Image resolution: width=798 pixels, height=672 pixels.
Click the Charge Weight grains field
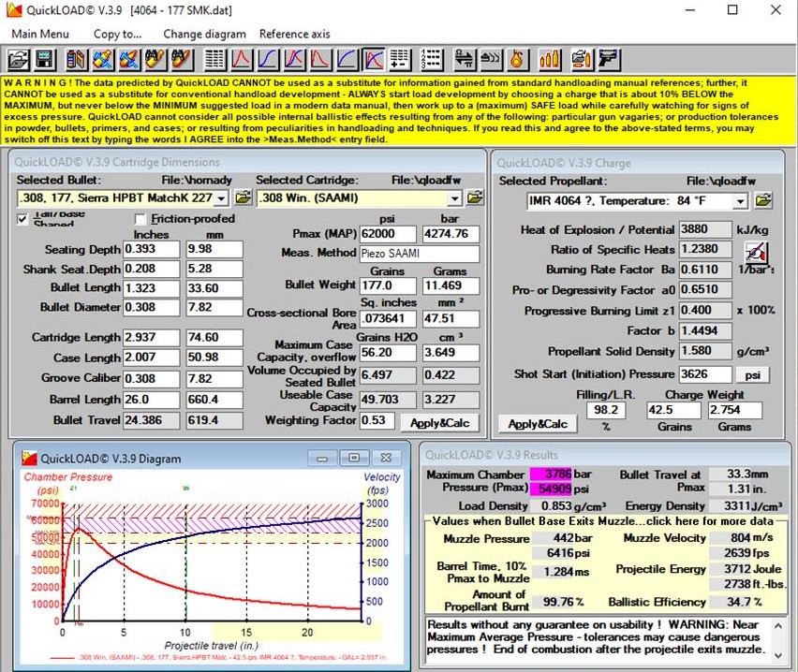coord(673,410)
